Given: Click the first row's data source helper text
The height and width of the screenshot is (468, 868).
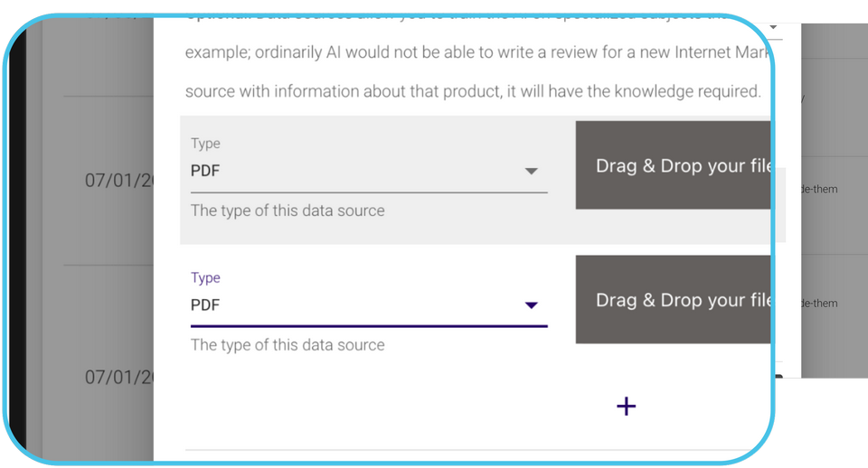Looking at the screenshot, I should (x=288, y=211).
